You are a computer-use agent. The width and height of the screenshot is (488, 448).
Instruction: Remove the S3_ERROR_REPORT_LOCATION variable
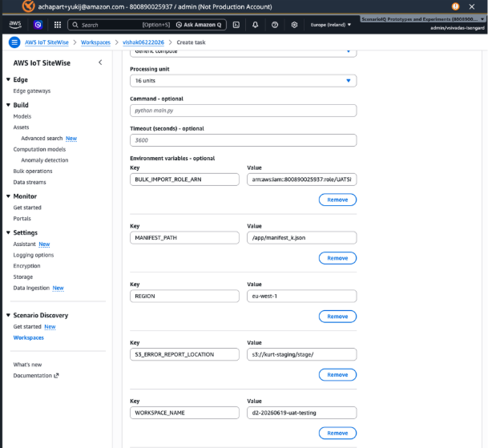[337, 375]
